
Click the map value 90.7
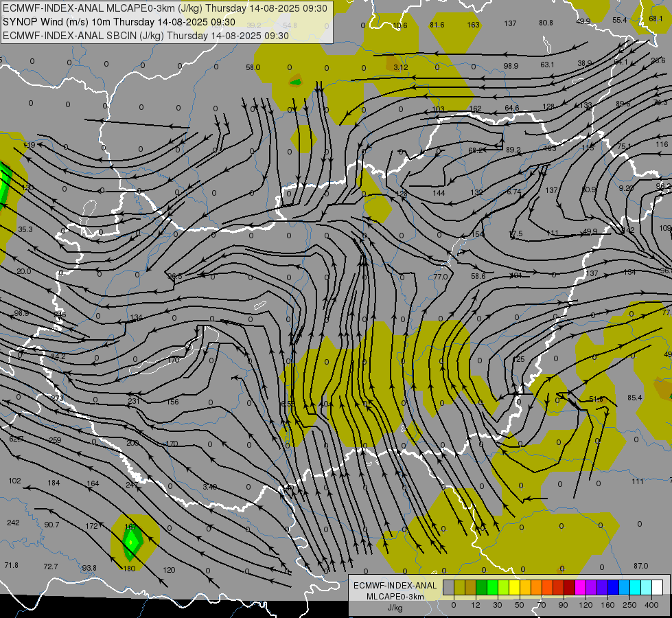pos(51,525)
